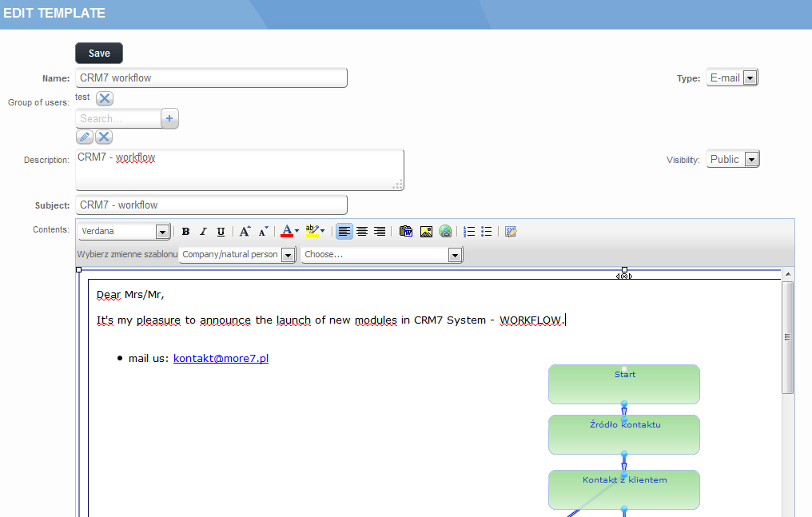Open the kontakt@more7.pl email link
This screenshot has width=812, height=517.
(221, 358)
